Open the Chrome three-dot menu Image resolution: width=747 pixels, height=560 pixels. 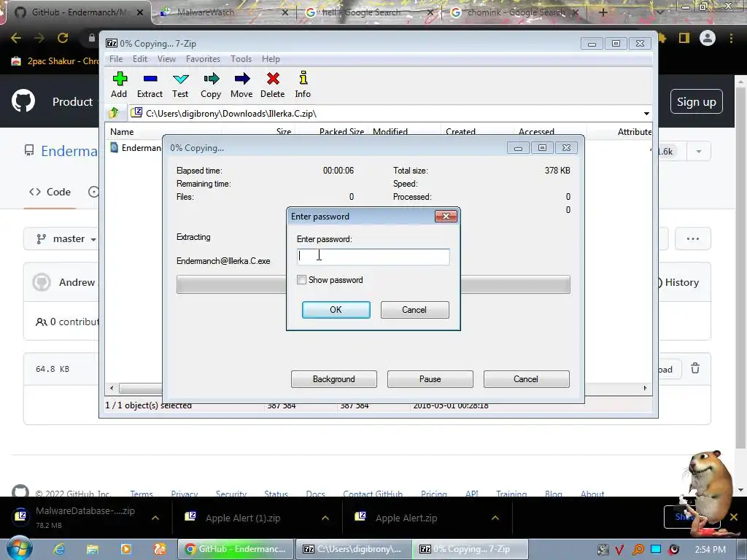coord(731,38)
